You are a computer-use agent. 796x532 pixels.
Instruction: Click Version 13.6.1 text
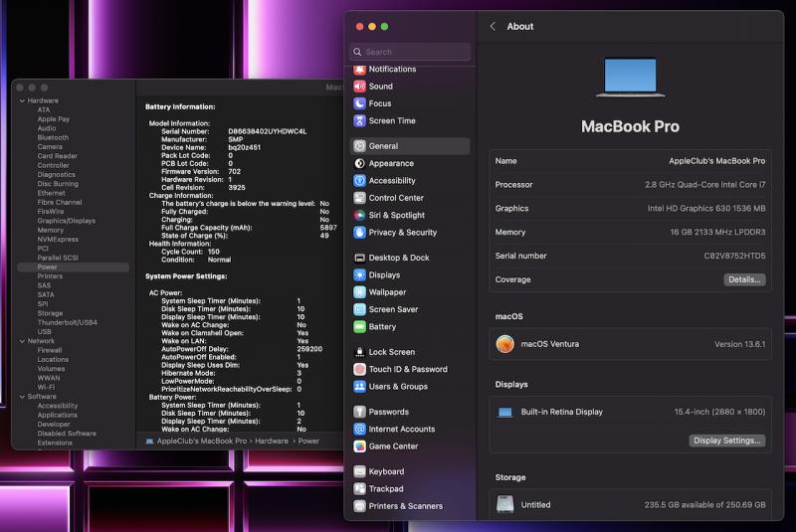click(x=739, y=344)
